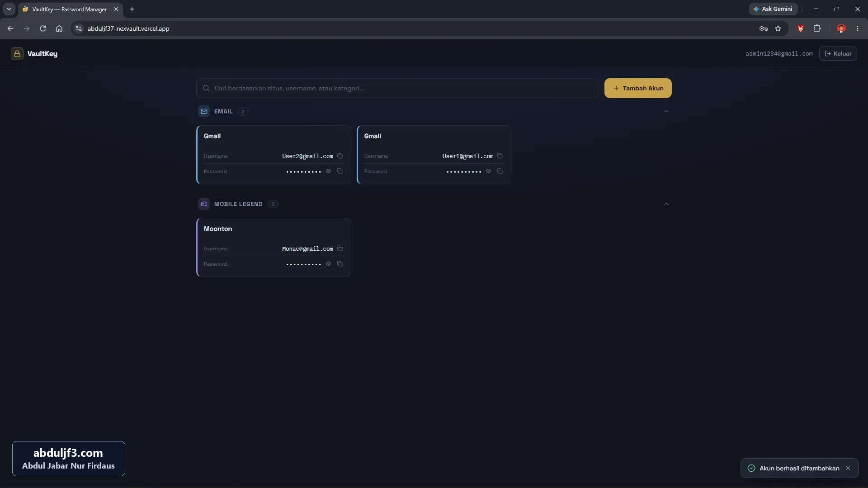868x488 pixels.
Task: Close the VaultKey Password Manager tab
Action: (x=116, y=9)
